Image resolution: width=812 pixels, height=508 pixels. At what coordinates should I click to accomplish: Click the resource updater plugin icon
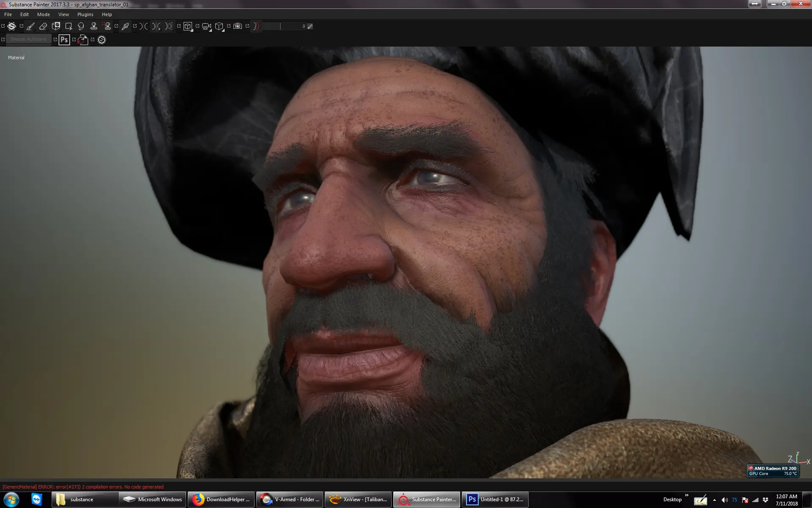[x=83, y=40]
